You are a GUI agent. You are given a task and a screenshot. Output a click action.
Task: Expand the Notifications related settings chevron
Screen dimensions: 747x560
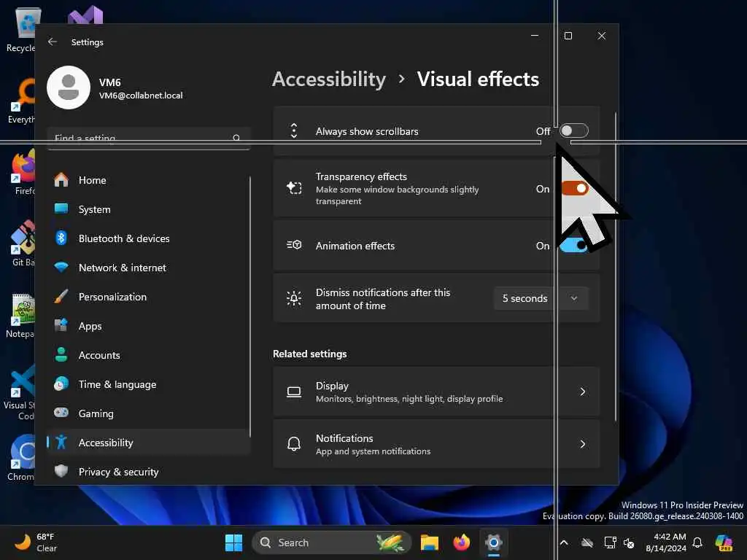click(x=583, y=444)
